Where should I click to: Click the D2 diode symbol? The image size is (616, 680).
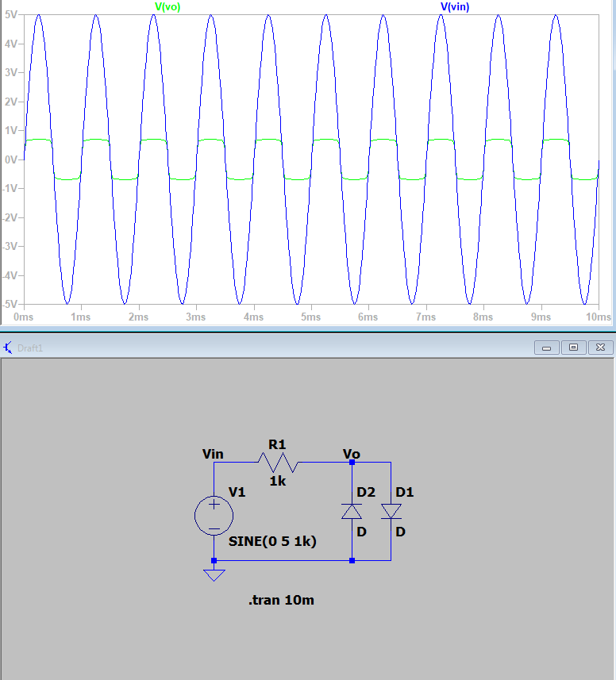coord(352,511)
